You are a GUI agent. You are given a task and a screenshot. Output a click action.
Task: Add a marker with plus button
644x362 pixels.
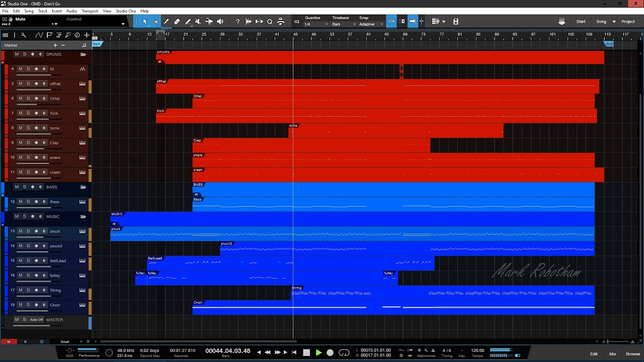55,45
